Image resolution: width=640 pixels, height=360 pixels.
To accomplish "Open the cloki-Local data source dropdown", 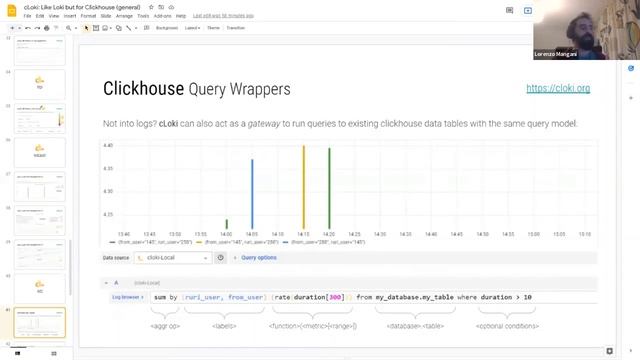I will [173, 258].
